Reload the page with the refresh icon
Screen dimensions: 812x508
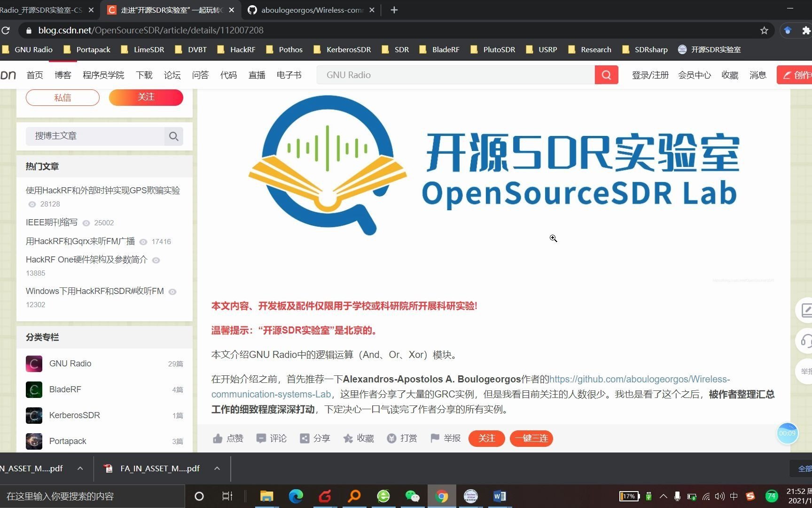(6, 30)
